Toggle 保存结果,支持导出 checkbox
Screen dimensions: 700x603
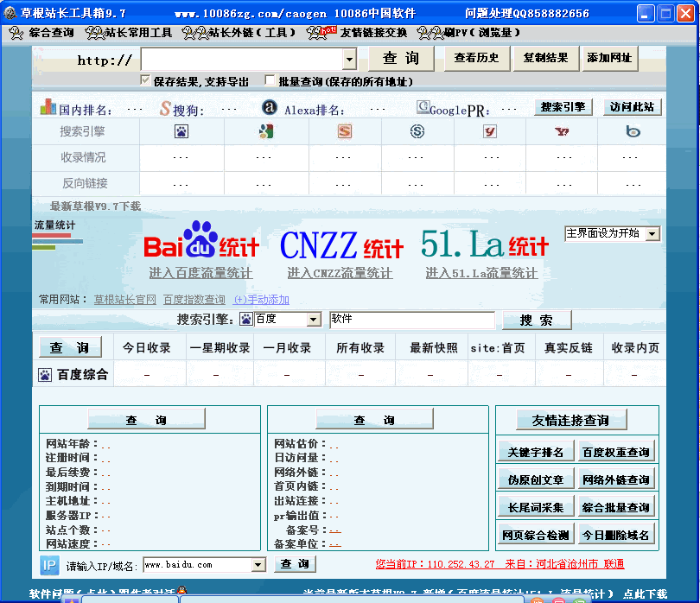point(144,80)
